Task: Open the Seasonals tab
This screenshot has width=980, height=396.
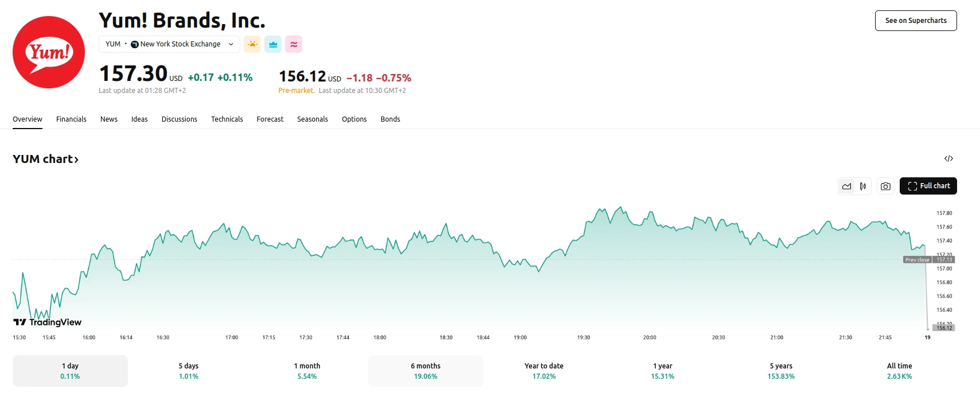Action: click(313, 119)
